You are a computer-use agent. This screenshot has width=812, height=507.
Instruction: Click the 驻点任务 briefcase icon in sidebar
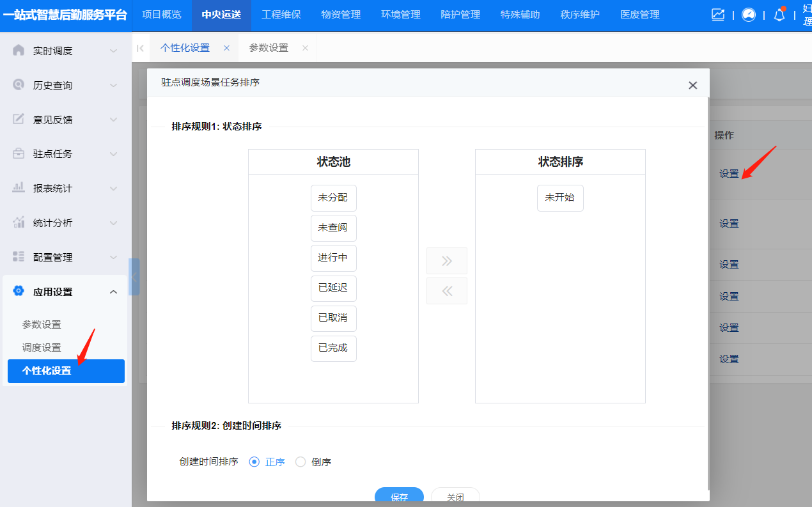[x=19, y=153]
